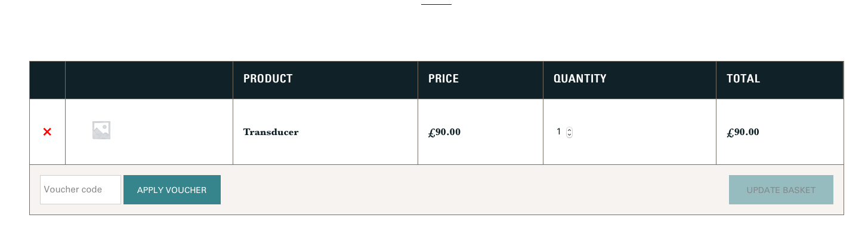Select the PRICE column header

[x=443, y=79]
